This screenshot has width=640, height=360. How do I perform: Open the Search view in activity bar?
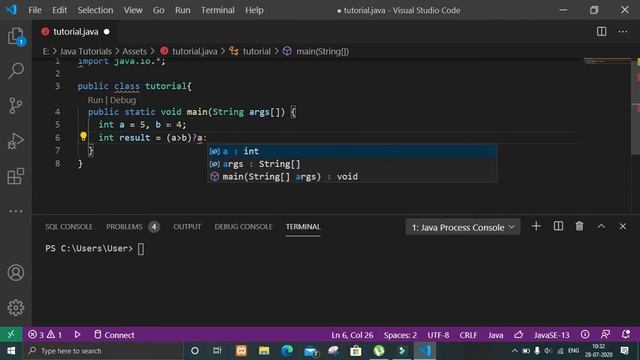coord(16,71)
